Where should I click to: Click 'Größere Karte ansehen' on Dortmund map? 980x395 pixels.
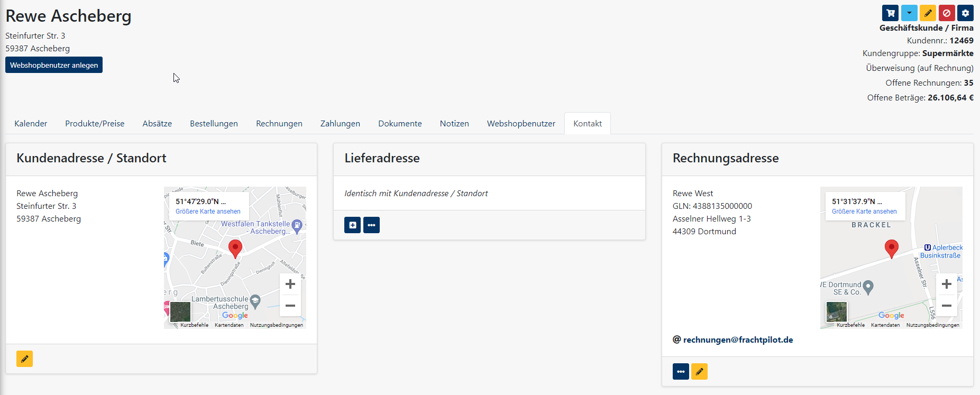click(864, 212)
